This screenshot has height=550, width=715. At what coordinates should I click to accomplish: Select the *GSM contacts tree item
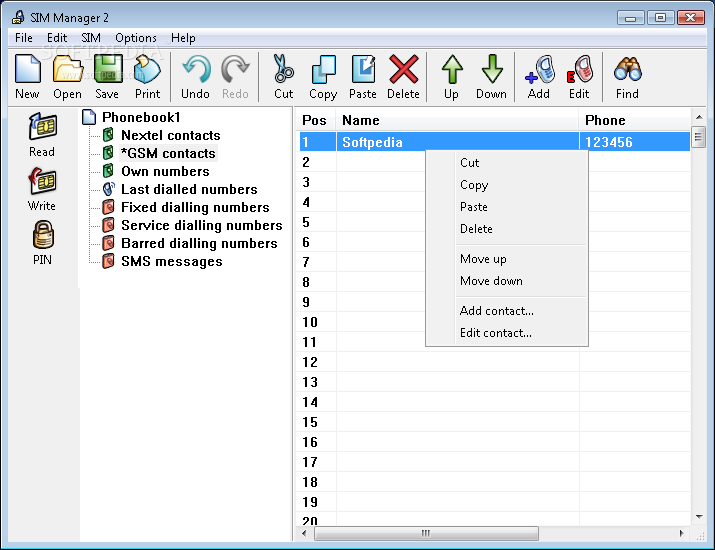[168, 153]
